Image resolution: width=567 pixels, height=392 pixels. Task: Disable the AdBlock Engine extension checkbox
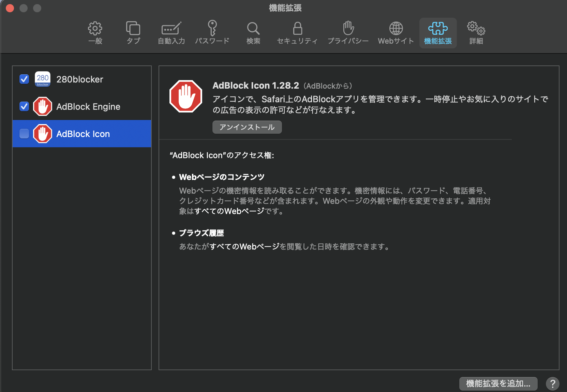[24, 106]
